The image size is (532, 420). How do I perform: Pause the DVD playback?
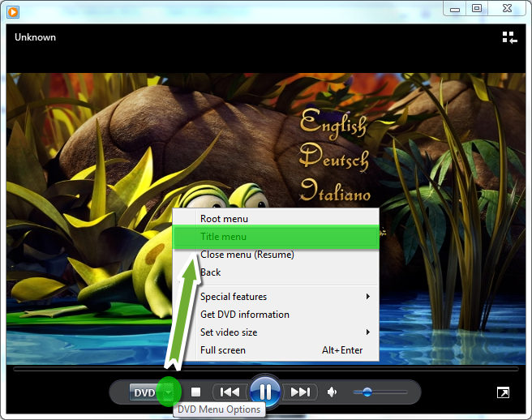265,392
